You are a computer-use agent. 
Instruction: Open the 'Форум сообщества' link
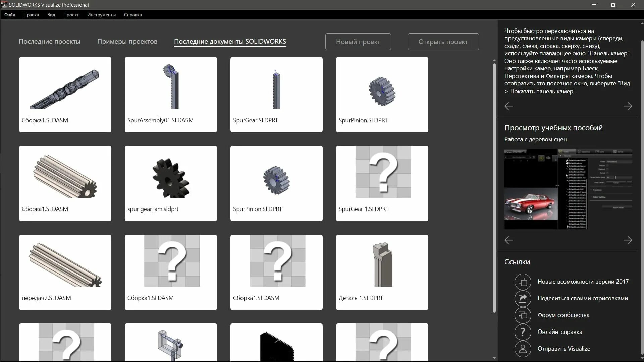click(563, 315)
